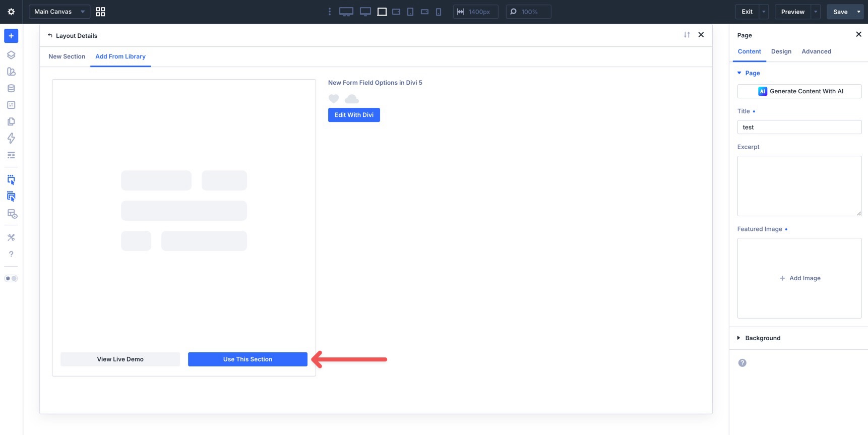This screenshot has width=868, height=435.
Task: Click the layout preview thumbnail placeholder
Action: (184, 211)
